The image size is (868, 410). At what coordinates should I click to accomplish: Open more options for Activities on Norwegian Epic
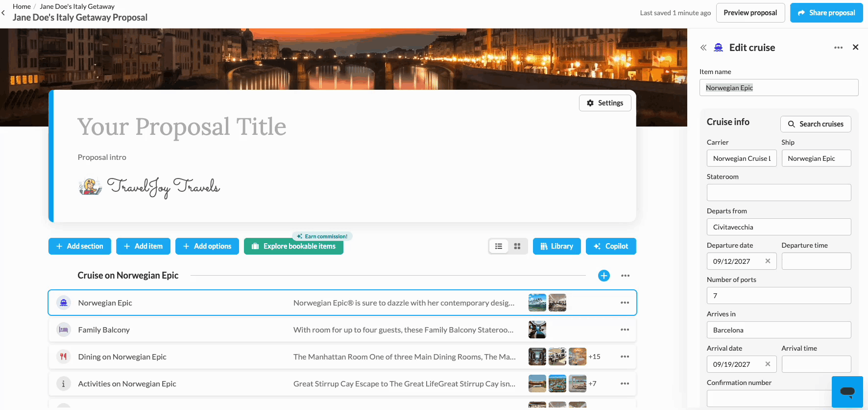click(x=625, y=384)
